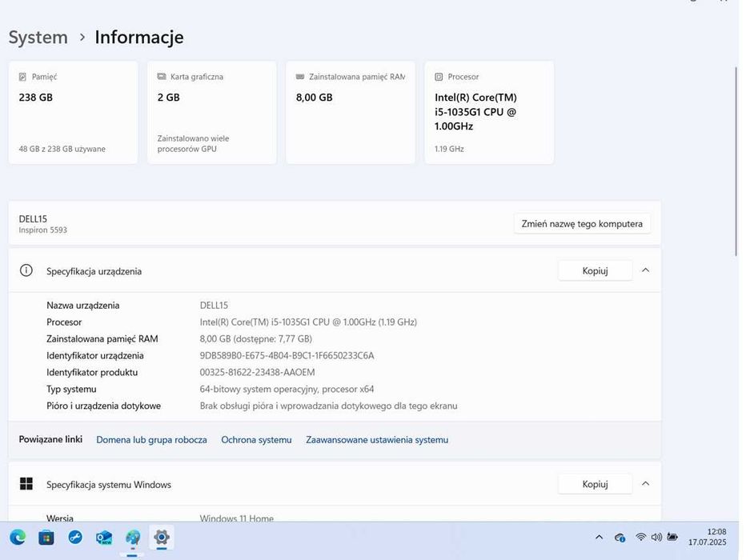Click the Procesor i5-1035G1 card
Image resolution: width=754 pixels, height=560 pixels.
(489, 113)
